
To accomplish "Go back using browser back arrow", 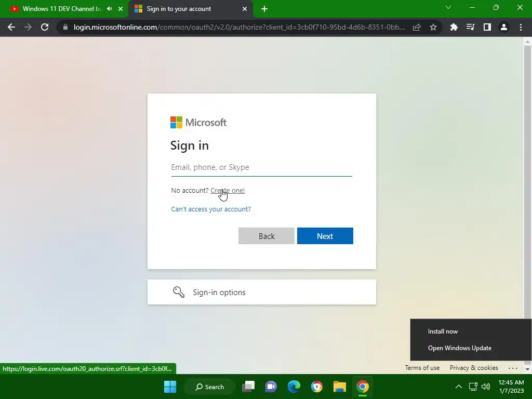I will pos(11,27).
